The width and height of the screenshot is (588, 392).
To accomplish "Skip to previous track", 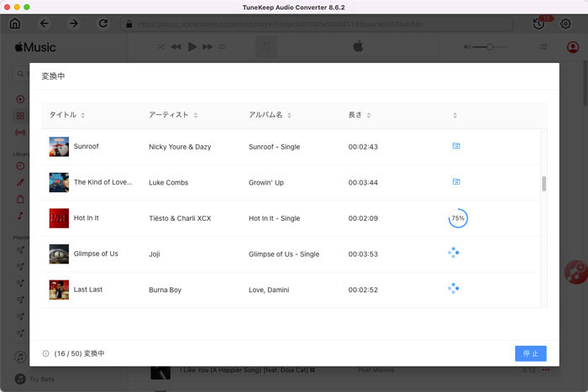I will click(x=176, y=47).
